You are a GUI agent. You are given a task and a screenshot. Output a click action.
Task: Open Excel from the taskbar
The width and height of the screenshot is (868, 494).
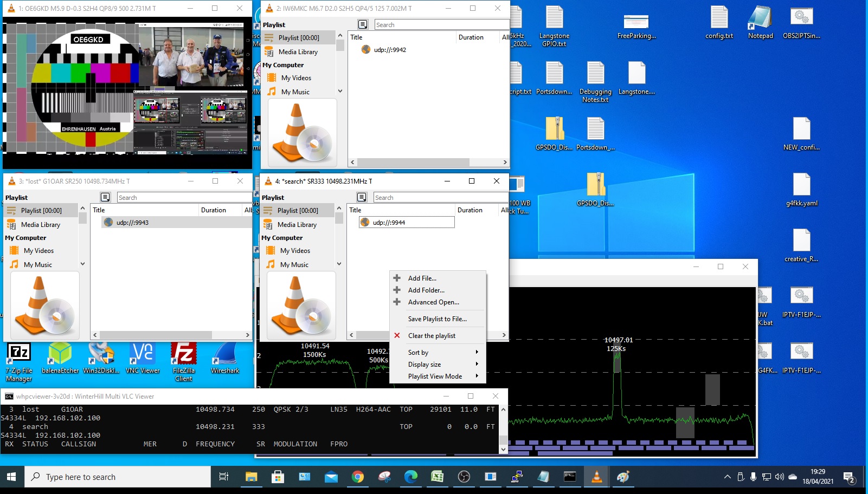point(437,477)
